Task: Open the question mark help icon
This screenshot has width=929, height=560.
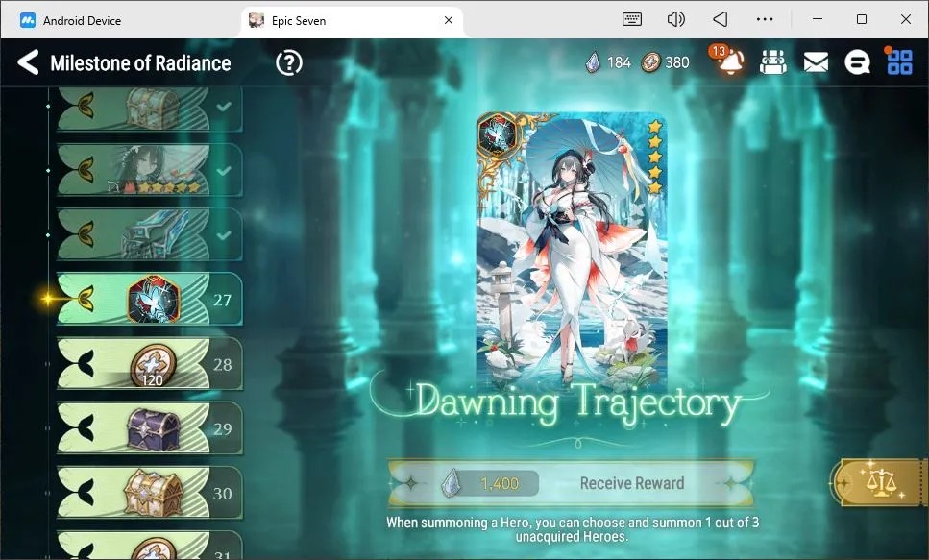Action: click(289, 62)
